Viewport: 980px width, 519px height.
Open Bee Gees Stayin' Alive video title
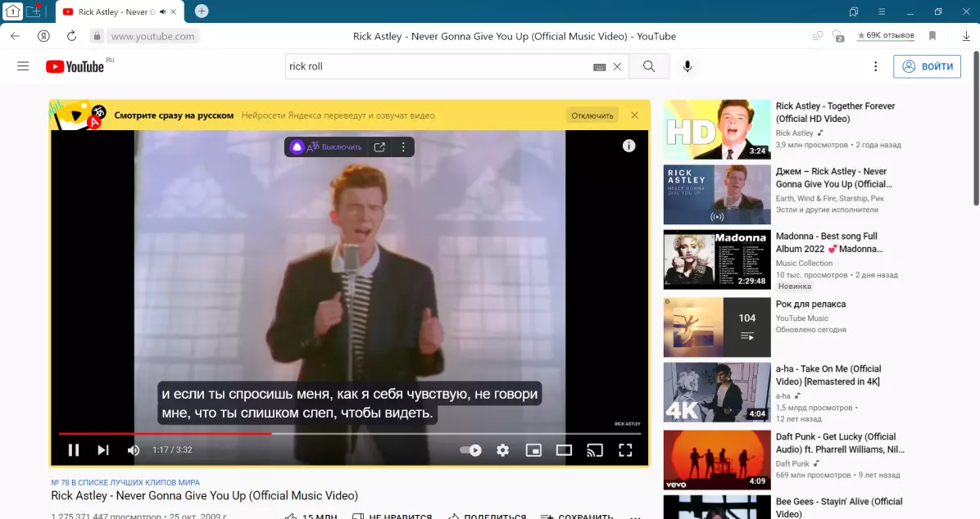click(x=839, y=508)
